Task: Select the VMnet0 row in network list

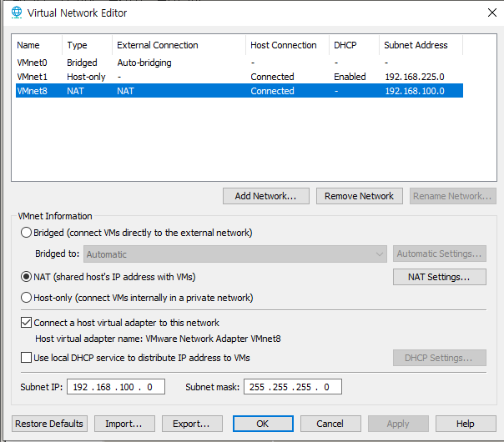Action: tap(239, 63)
